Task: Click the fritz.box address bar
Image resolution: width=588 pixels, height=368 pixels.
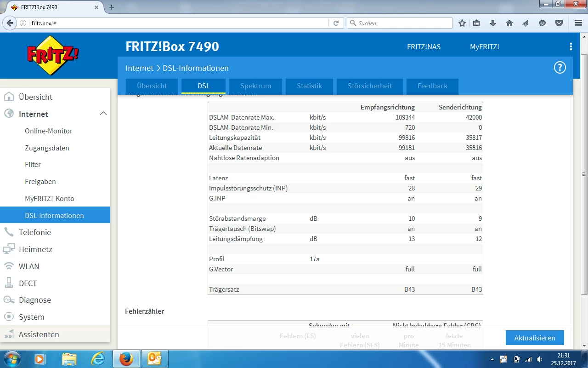Action: click(179, 23)
